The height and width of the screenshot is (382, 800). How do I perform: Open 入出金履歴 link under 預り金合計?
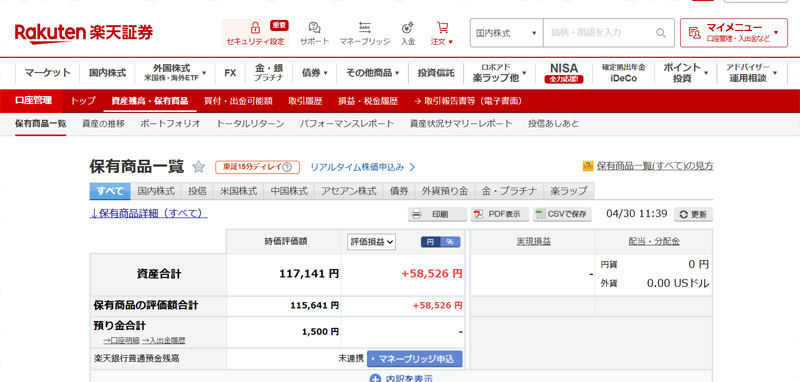(164, 341)
